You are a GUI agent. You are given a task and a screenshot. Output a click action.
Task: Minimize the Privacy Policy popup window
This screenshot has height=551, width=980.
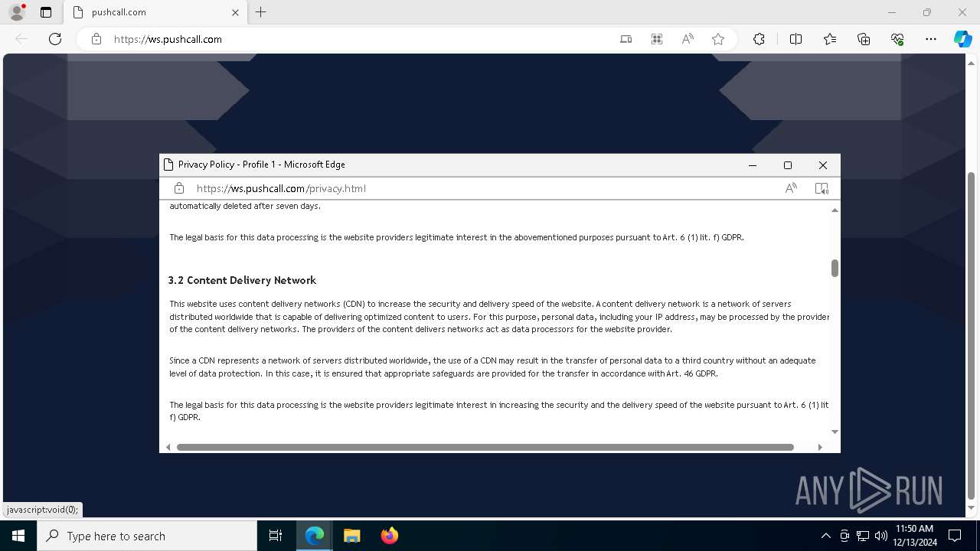click(753, 165)
